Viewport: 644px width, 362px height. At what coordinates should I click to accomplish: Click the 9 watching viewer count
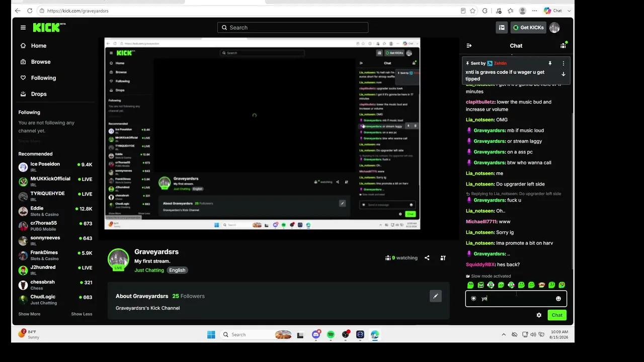click(x=401, y=258)
